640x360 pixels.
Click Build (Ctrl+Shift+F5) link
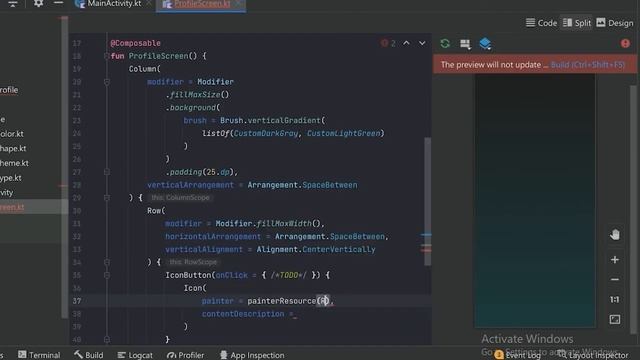pyautogui.click(x=587, y=65)
